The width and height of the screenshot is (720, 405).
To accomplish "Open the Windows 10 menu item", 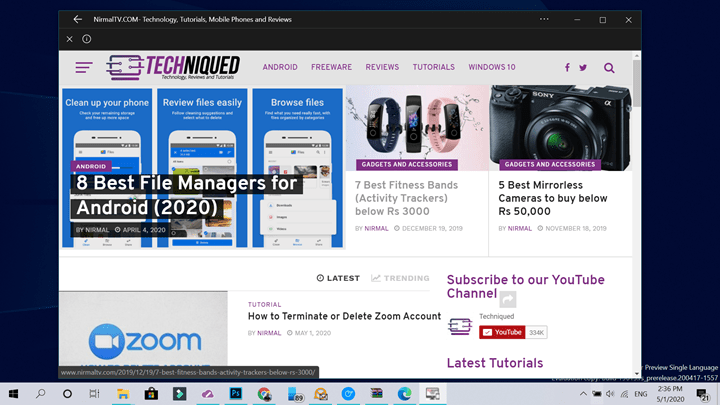I will [492, 67].
